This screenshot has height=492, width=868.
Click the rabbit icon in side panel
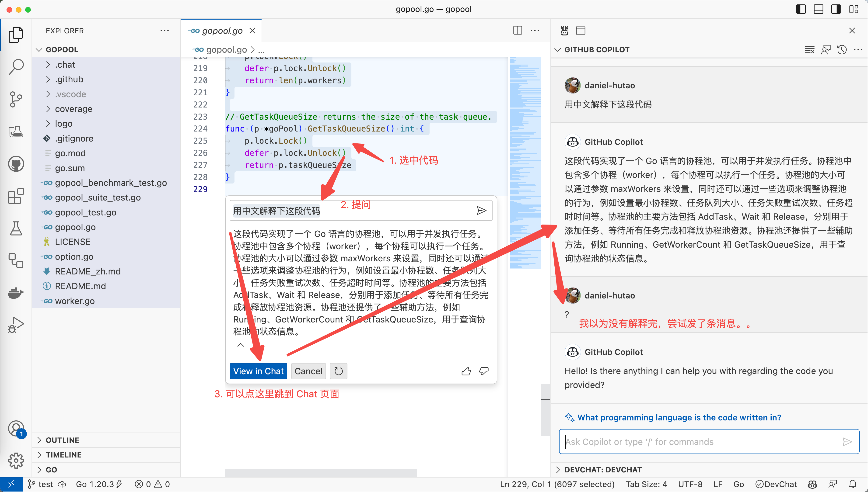(x=564, y=30)
